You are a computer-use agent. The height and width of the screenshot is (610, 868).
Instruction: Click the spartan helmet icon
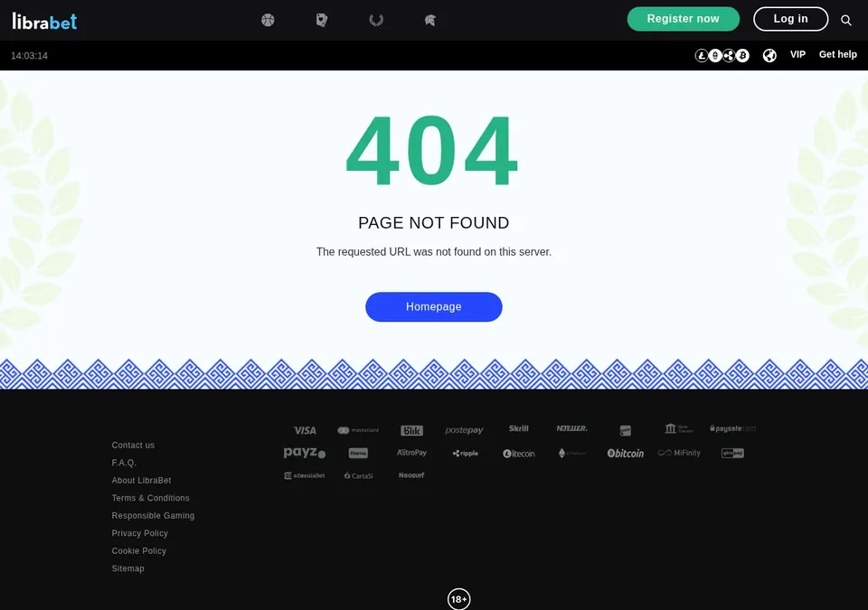coord(430,21)
